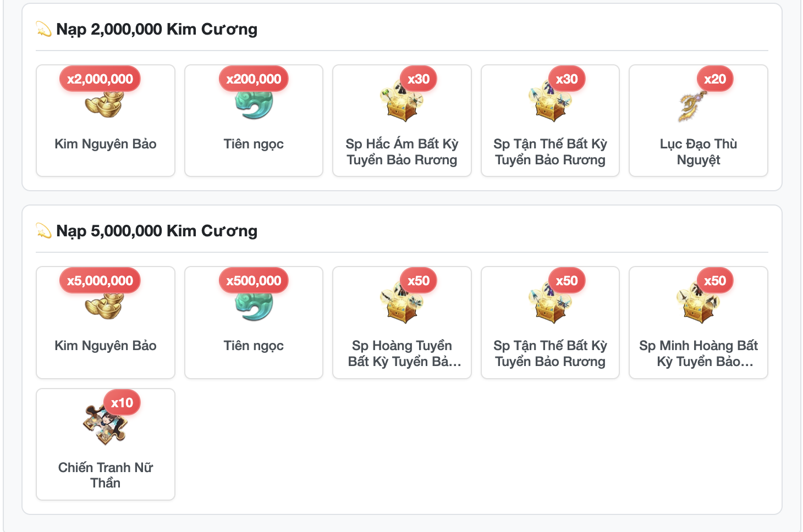
Task: Click the star icon beside Nạp 5,000,000
Action: point(43,231)
